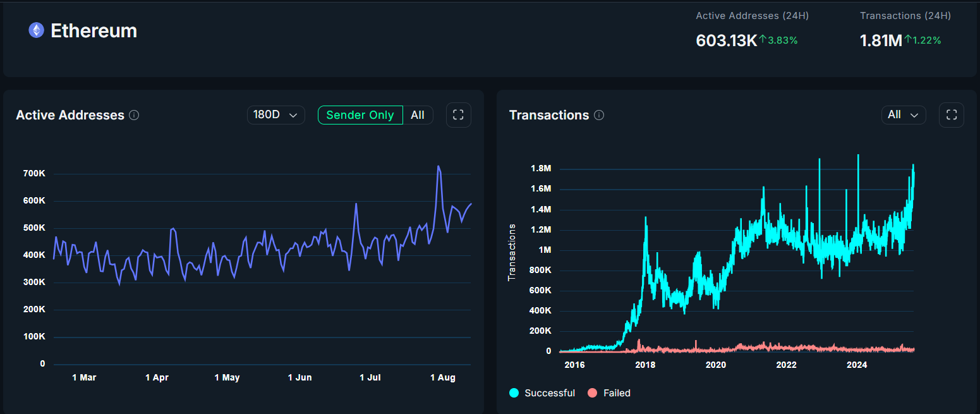The image size is (980, 414).
Task: Expand Transactions chart to fullscreen
Action: 952,115
